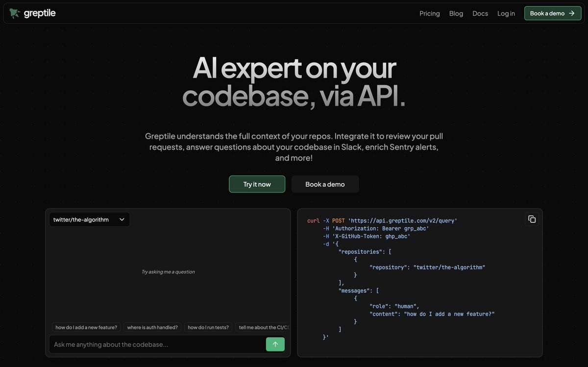Screen dimensions: 588x367
Task: Click Log in
Action: [x=506, y=13]
